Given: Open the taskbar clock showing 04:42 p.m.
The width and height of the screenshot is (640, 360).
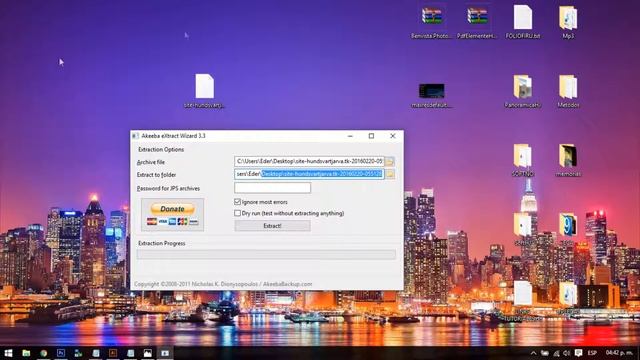Looking at the screenshot, I should (x=619, y=353).
